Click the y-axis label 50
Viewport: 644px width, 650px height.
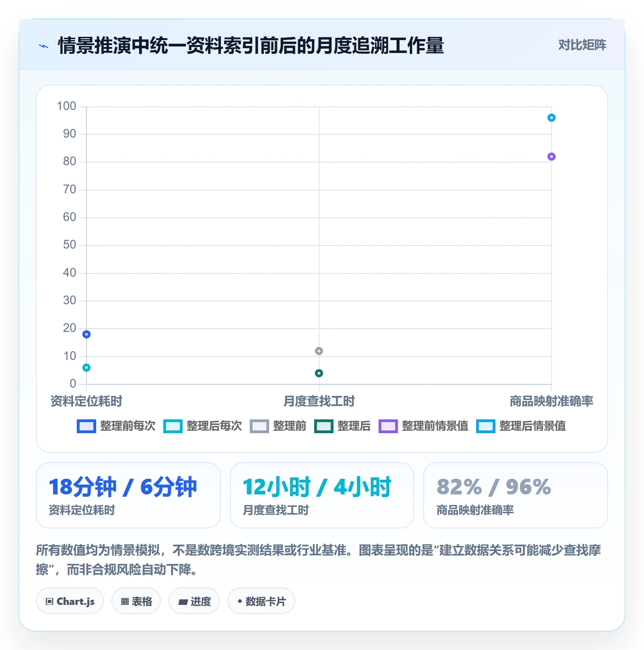click(x=69, y=245)
